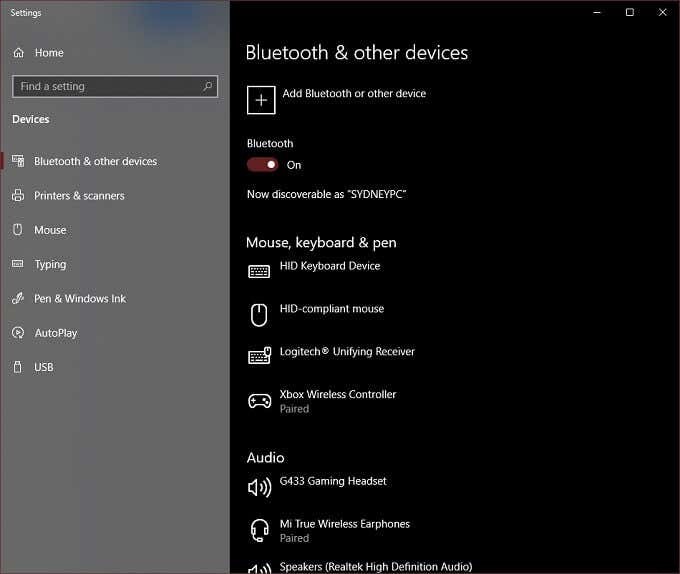Click the search magnifier icon
Viewport: 680px width, 574px height.
(208, 86)
